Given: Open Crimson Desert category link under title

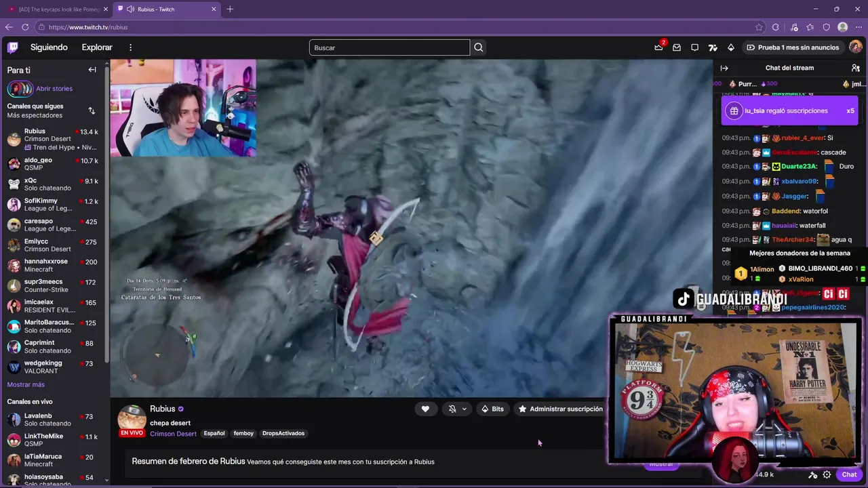Looking at the screenshot, I should [x=173, y=434].
